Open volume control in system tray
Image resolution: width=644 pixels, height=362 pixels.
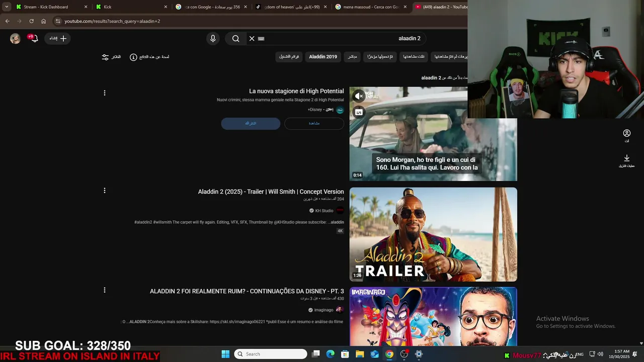pyautogui.click(x=600, y=354)
